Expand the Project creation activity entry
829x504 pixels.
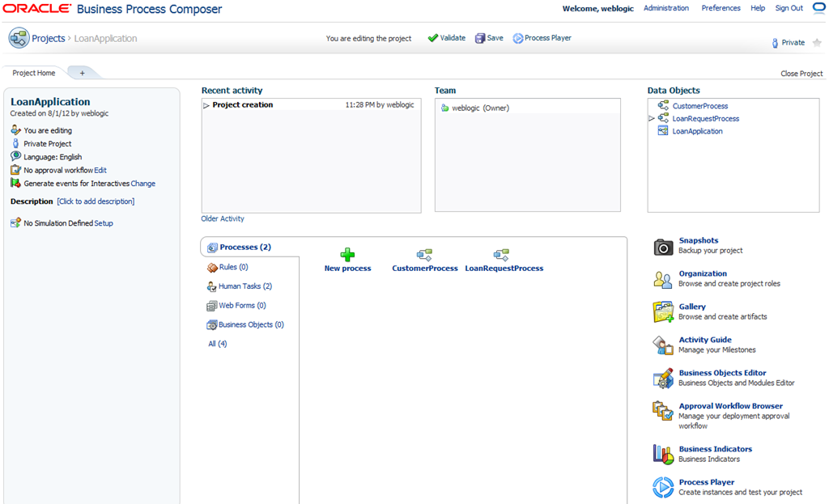click(206, 105)
